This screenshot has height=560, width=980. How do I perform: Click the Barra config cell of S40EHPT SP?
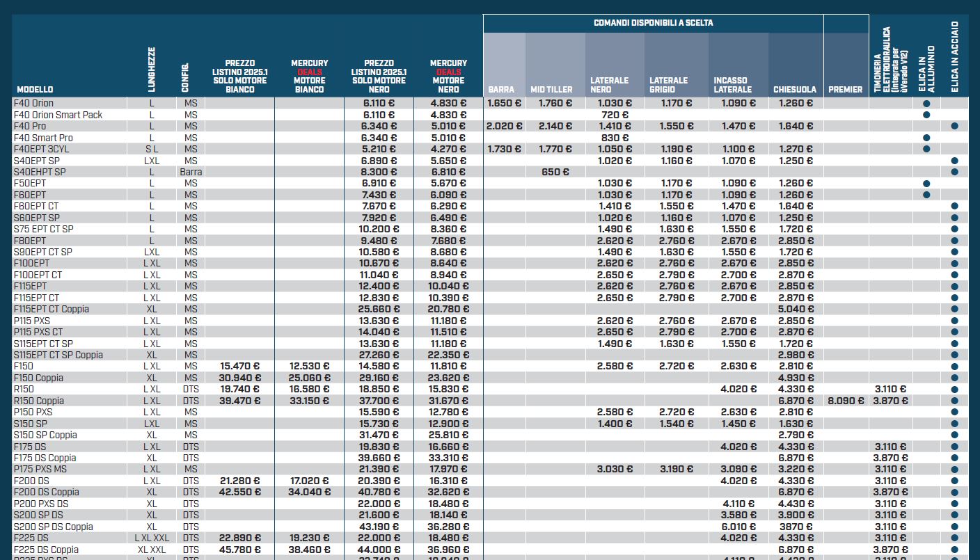click(x=191, y=172)
